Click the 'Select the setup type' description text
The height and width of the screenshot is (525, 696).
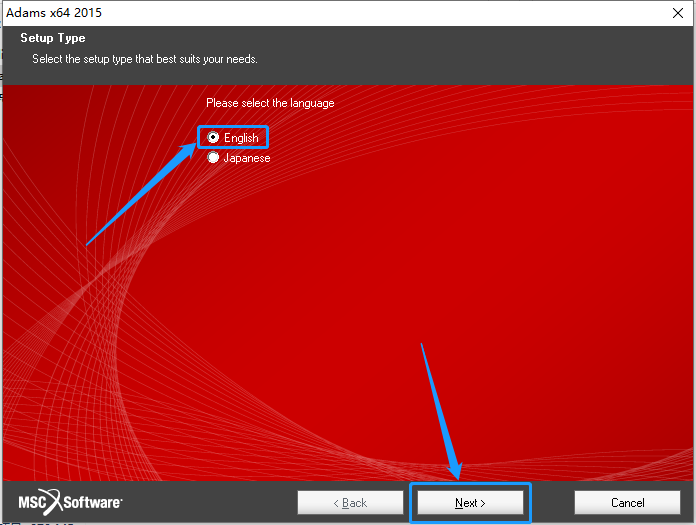[145, 59]
